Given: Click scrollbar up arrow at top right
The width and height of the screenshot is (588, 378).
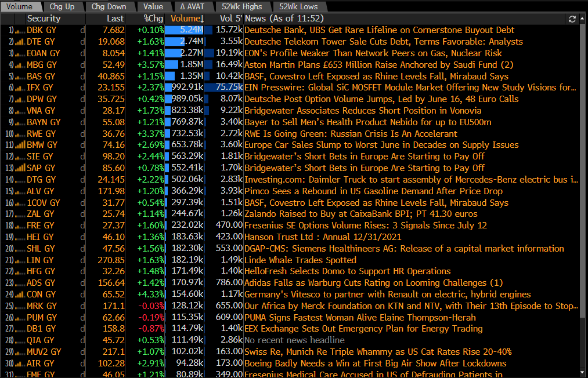Looking at the screenshot, I should [x=582, y=17].
